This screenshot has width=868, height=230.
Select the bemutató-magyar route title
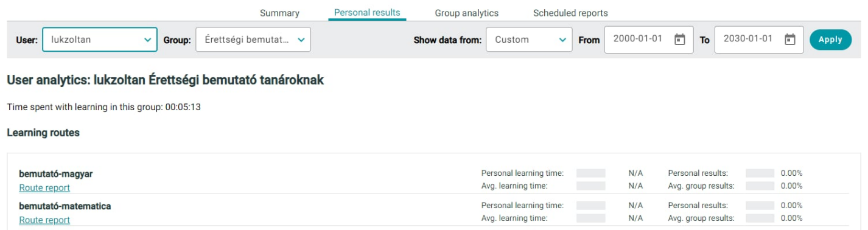(x=56, y=174)
